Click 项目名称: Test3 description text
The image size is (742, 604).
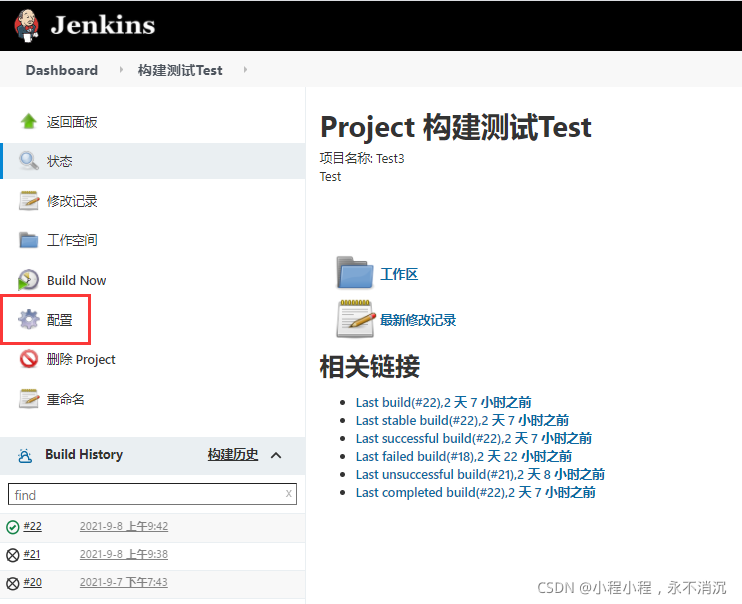pyautogui.click(x=362, y=158)
